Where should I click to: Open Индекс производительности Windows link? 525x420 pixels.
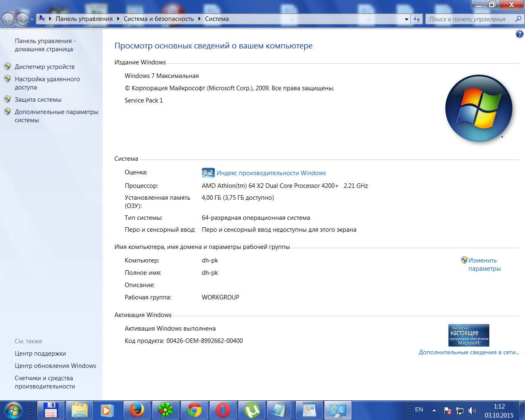pyautogui.click(x=271, y=173)
